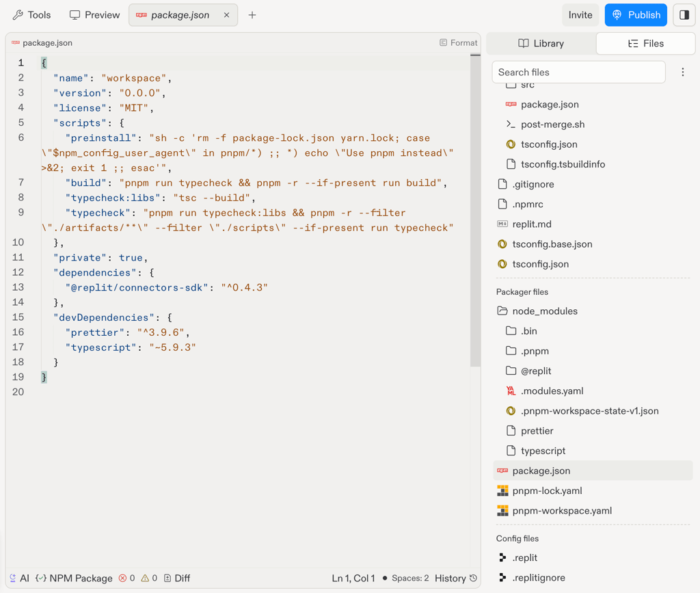This screenshot has height=593, width=700.
Task: Change the Spaces: 2 indentation setting
Action: [410, 578]
